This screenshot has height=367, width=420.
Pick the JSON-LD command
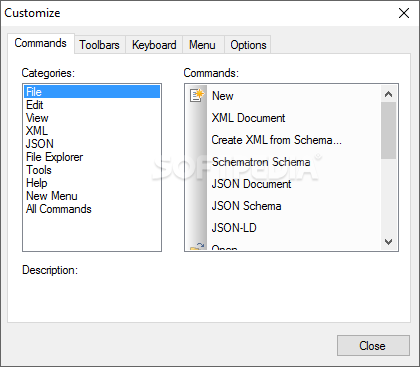click(x=234, y=228)
